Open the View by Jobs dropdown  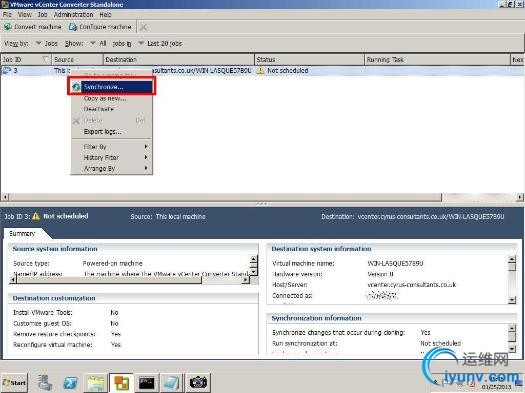[46, 44]
